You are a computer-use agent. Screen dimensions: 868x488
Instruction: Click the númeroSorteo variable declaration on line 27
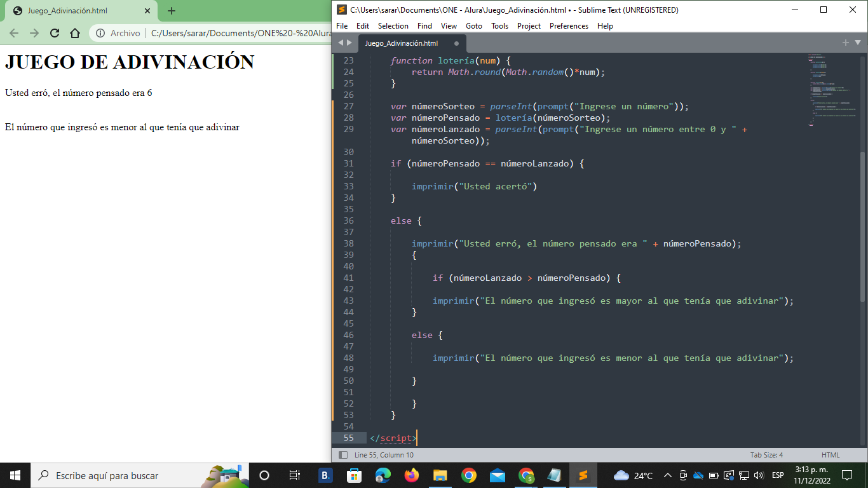coord(443,106)
